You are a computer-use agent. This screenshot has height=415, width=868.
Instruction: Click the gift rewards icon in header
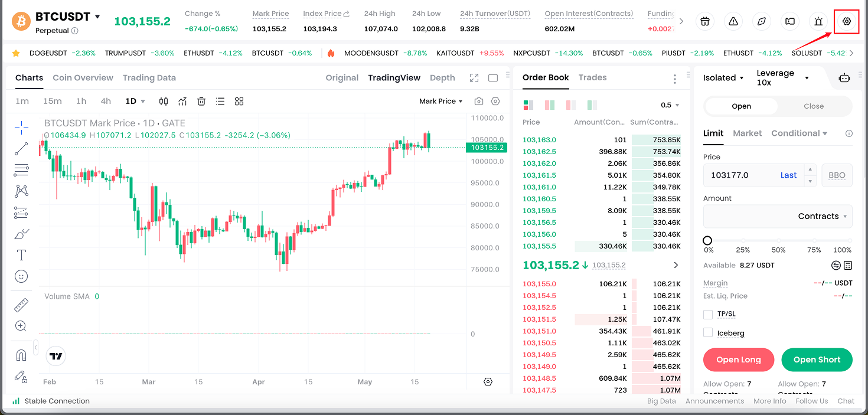tap(704, 21)
